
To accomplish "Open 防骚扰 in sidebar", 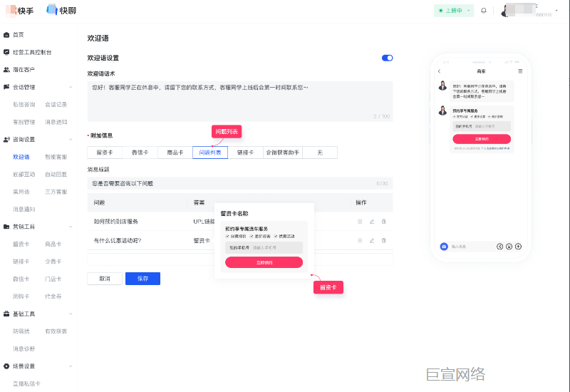I will (21, 331).
